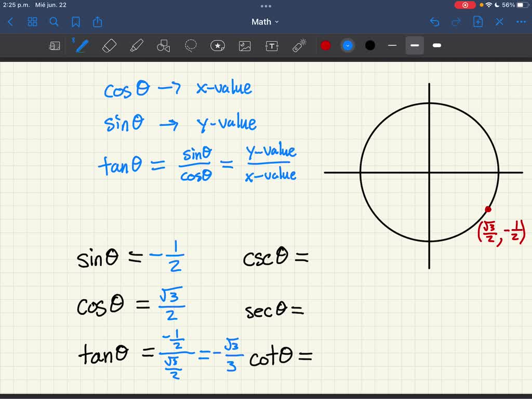Viewport: 532px width, 399px height.
Task: Select the Eraser tool
Action: pyautogui.click(x=109, y=46)
